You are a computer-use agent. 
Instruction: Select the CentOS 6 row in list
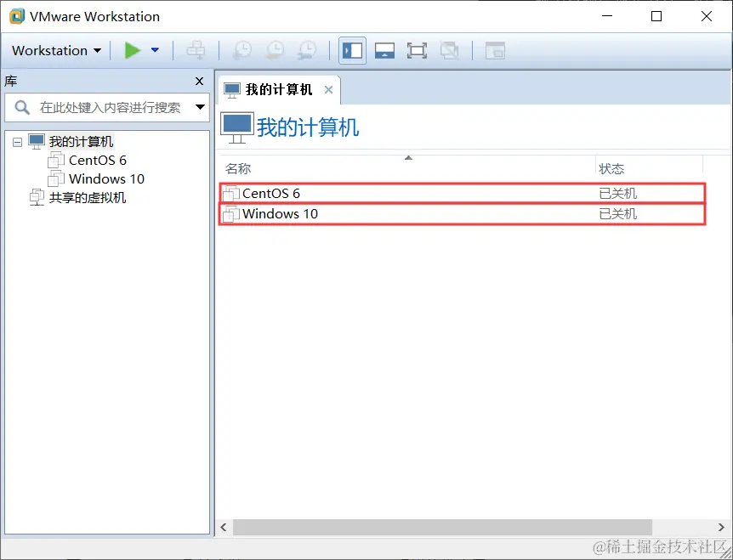pos(462,193)
